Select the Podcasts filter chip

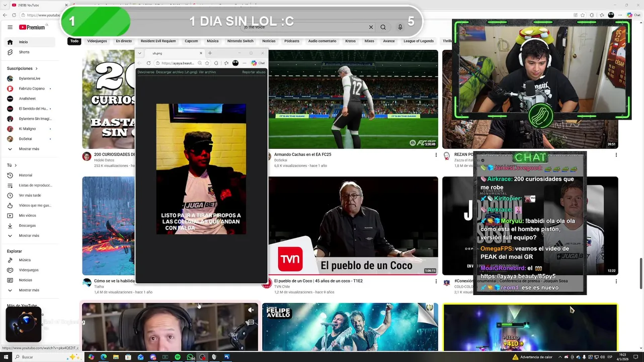[x=292, y=41]
